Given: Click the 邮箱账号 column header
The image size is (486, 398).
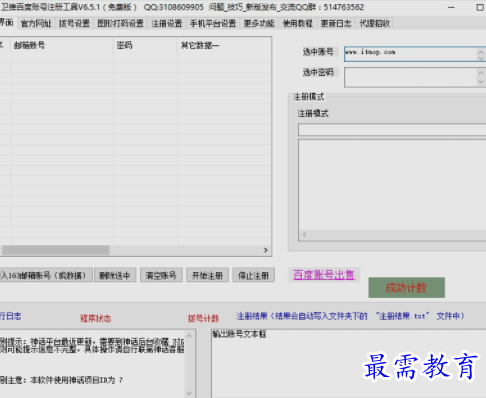Looking at the screenshot, I should coord(62,45).
